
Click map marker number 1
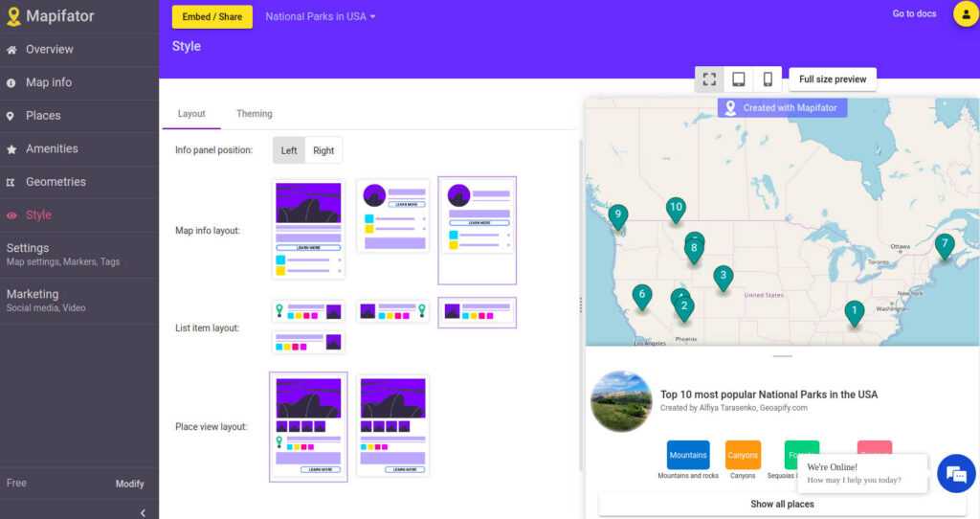point(855,313)
